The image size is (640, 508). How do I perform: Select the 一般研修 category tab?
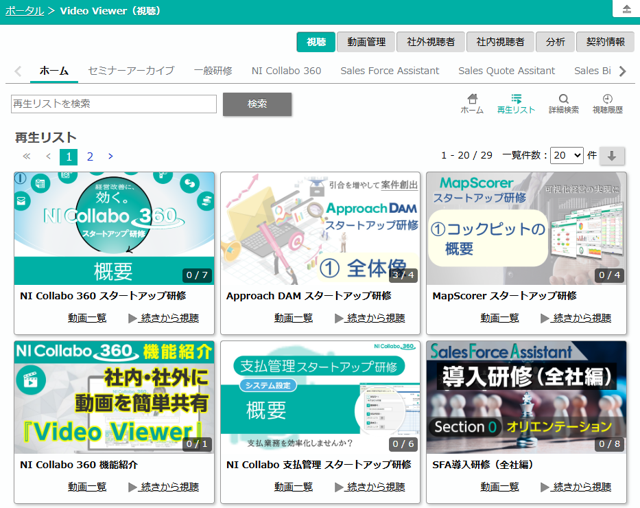click(x=213, y=71)
